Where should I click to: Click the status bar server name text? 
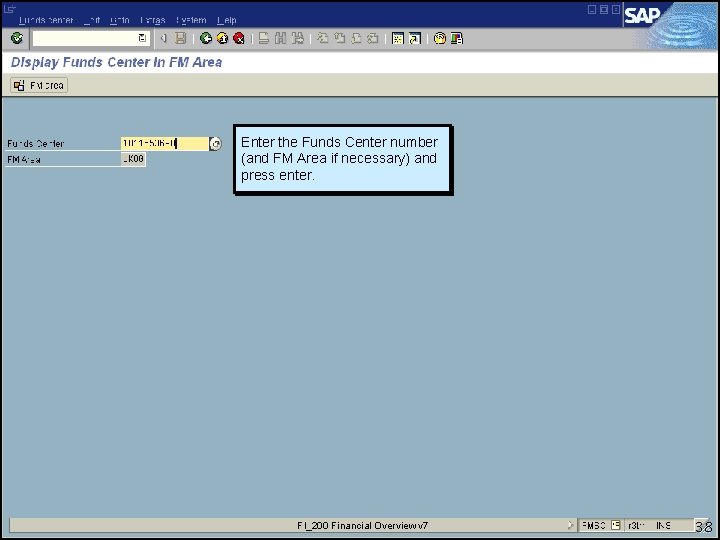636,525
